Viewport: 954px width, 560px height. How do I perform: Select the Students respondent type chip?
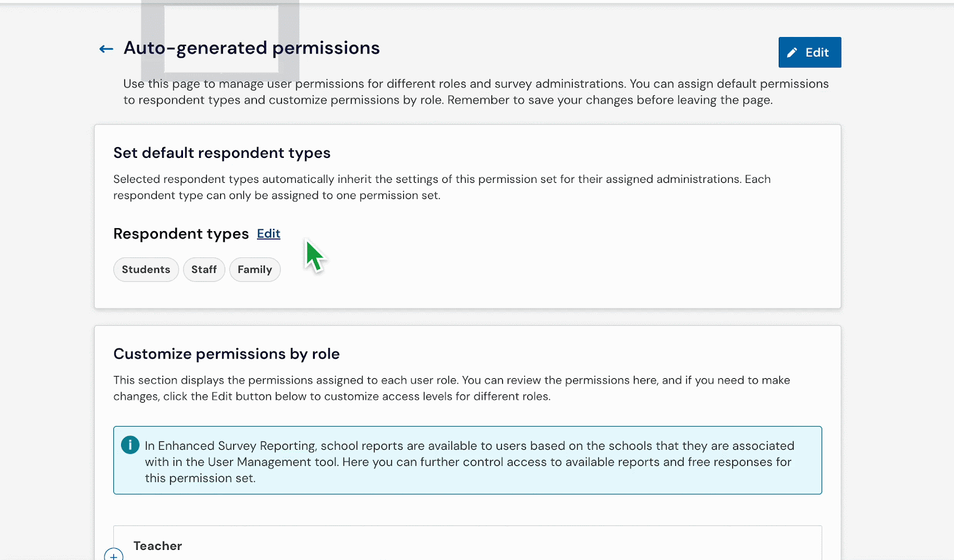(146, 269)
